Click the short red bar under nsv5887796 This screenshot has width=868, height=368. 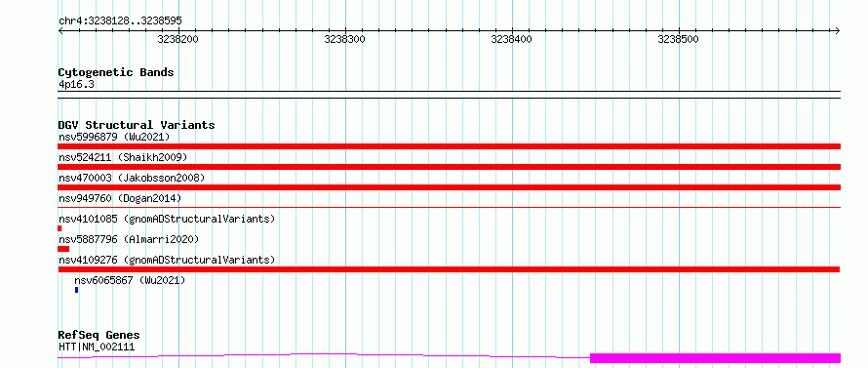[x=63, y=249]
